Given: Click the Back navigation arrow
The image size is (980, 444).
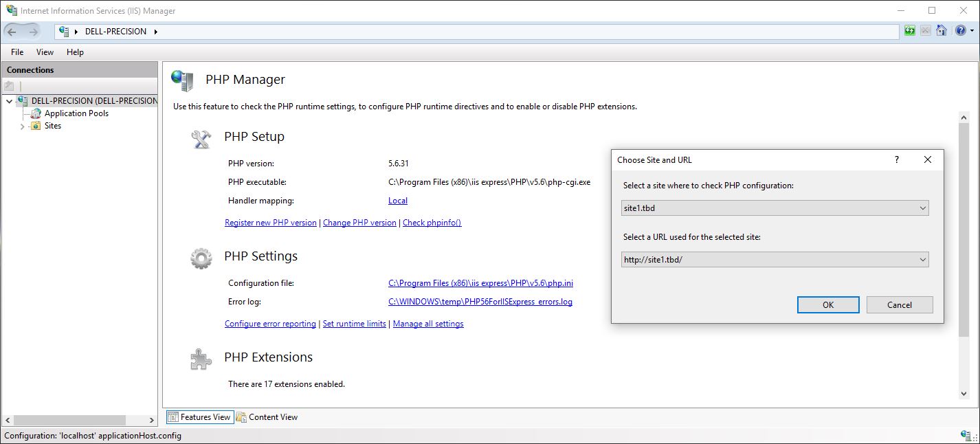Looking at the screenshot, I should click(x=13, y=32).
